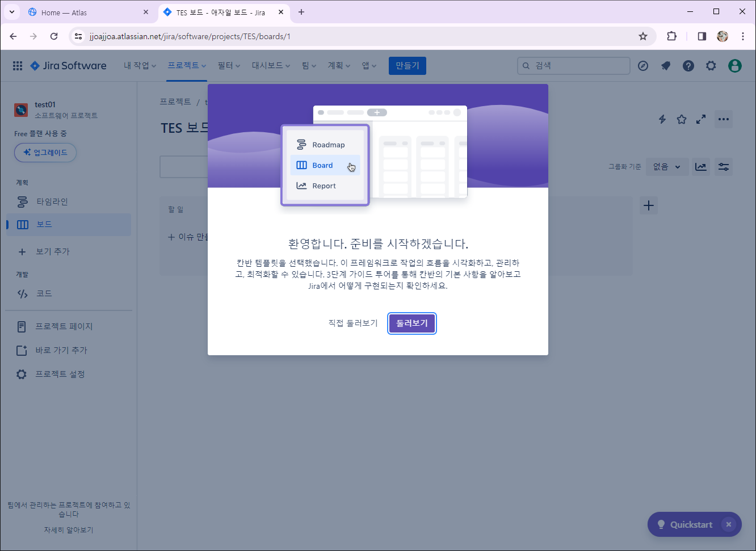This screenshot has height=551, width=756.
Task: Click the automation lightning bolt icon
Action: 662,119
